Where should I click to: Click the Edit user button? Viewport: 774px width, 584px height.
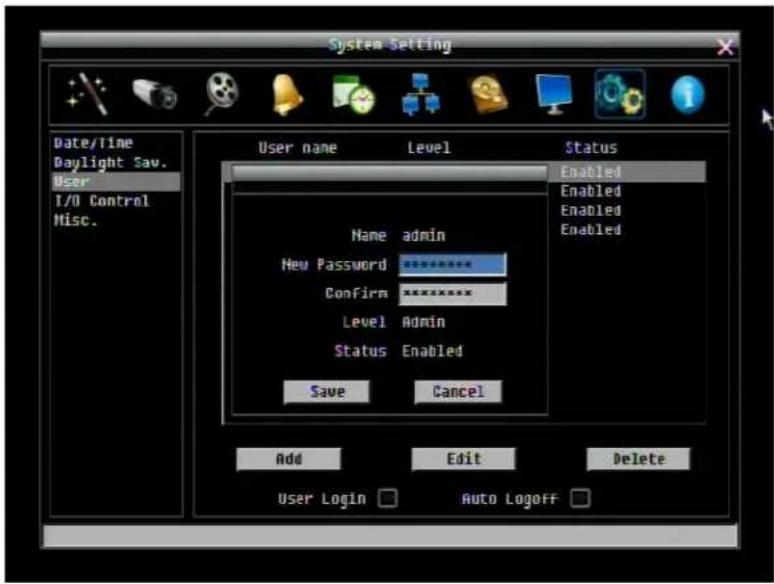(464, 459)
